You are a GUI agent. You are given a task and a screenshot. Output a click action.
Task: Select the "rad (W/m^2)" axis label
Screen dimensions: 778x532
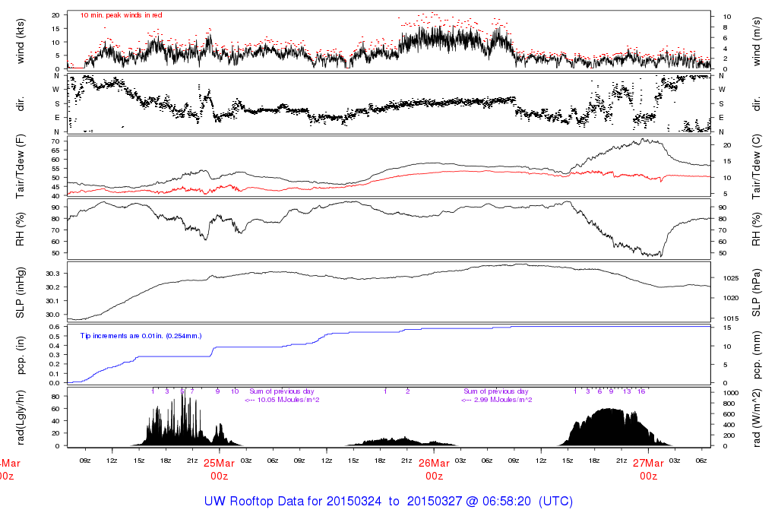(x=756, y=418)
